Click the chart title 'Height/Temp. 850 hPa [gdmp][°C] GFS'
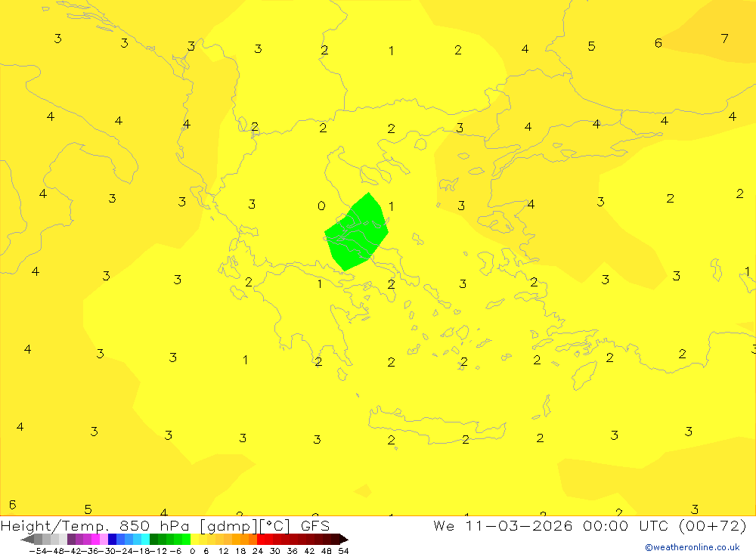 click(x=165, y=525)
